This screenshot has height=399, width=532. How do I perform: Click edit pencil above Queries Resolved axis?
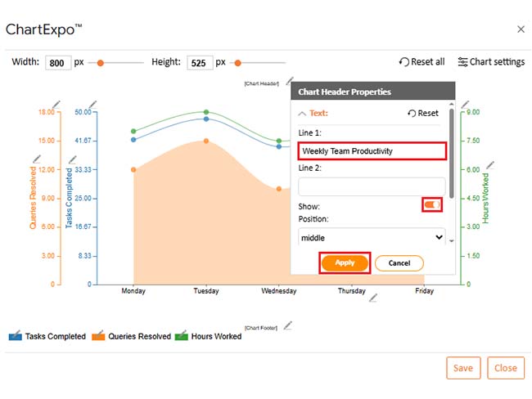(56, 103)
